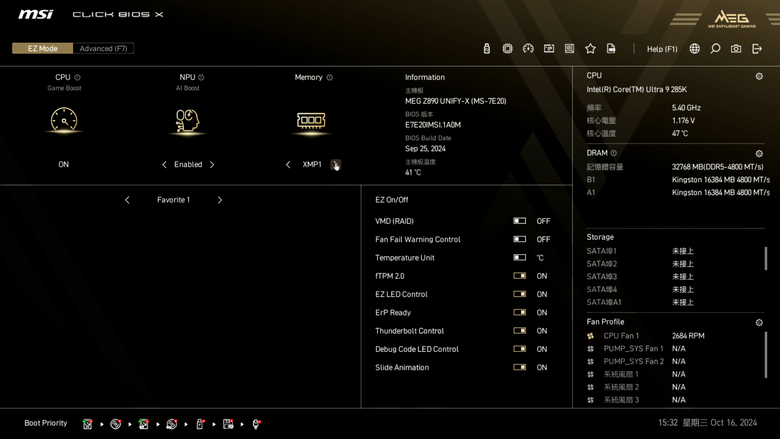
Task: Click the exit door icon
Action: 757,48
